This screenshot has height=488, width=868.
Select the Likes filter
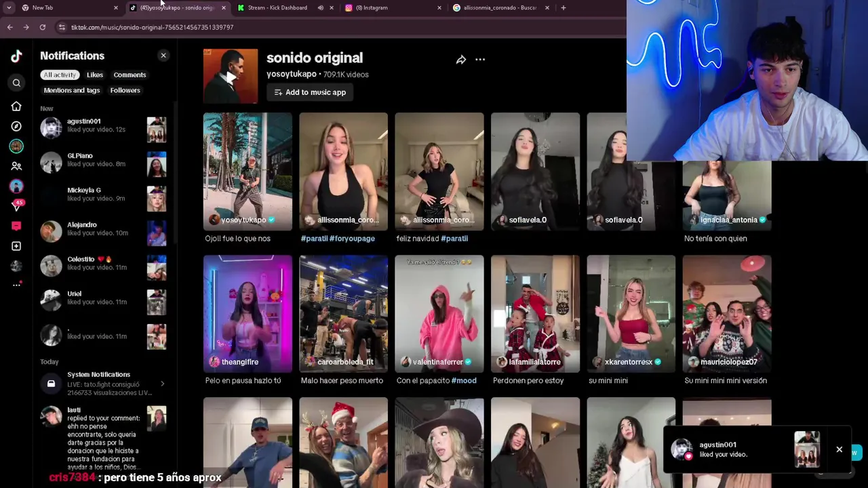(x=95, y=75)
